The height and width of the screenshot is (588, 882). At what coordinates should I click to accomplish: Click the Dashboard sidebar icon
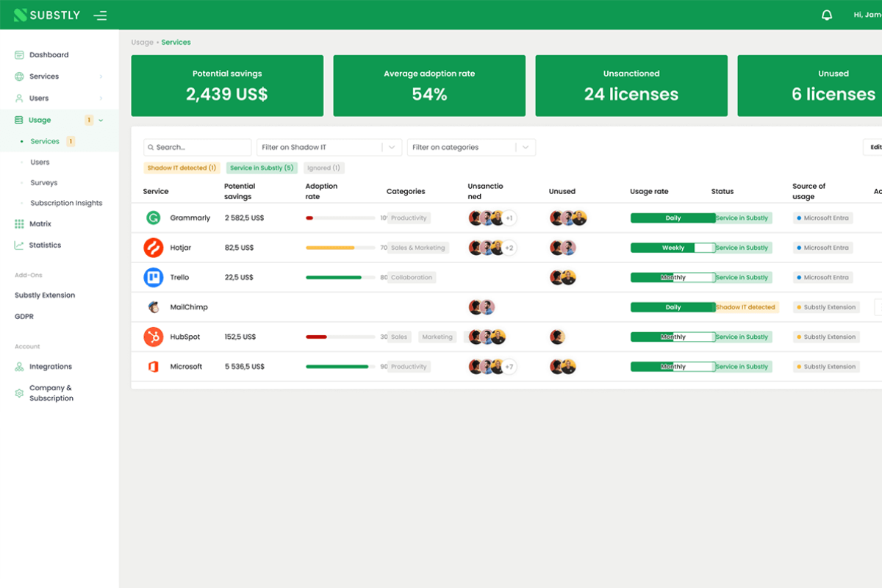pos(19,55)
